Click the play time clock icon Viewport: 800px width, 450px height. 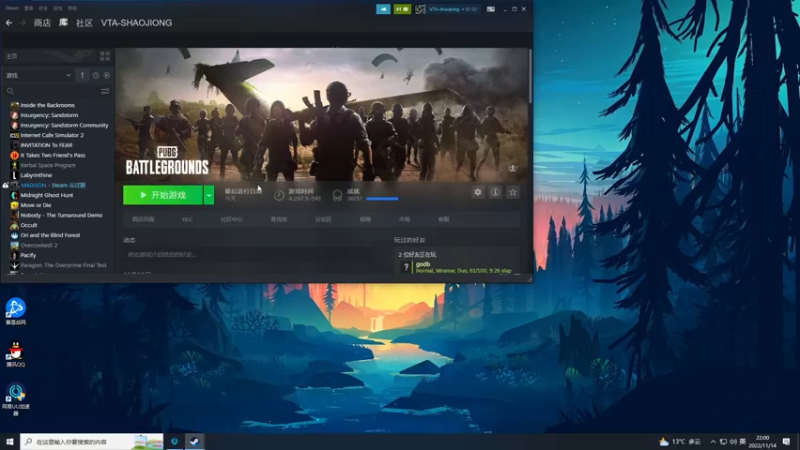pyautogui.click(x=279, y=195)
